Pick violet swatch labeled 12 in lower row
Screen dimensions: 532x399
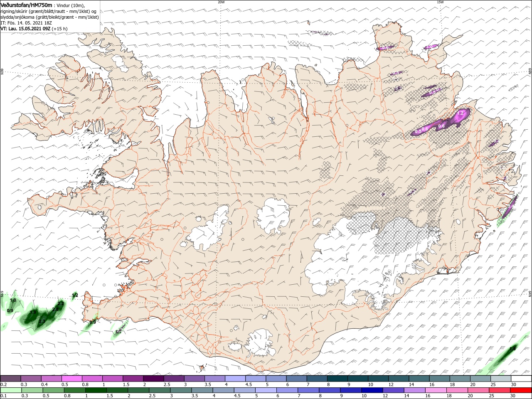393,390
